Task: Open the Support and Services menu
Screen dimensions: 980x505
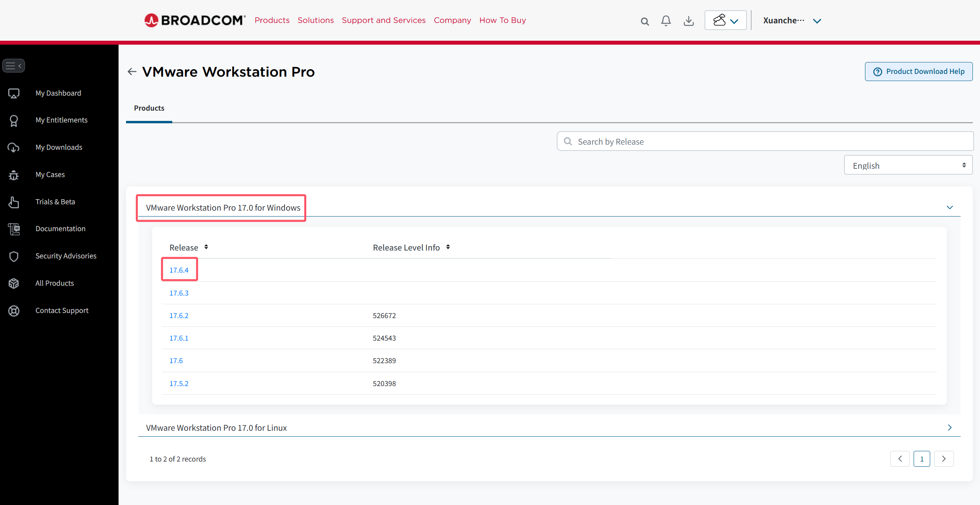Action: [x=383, y=20]
